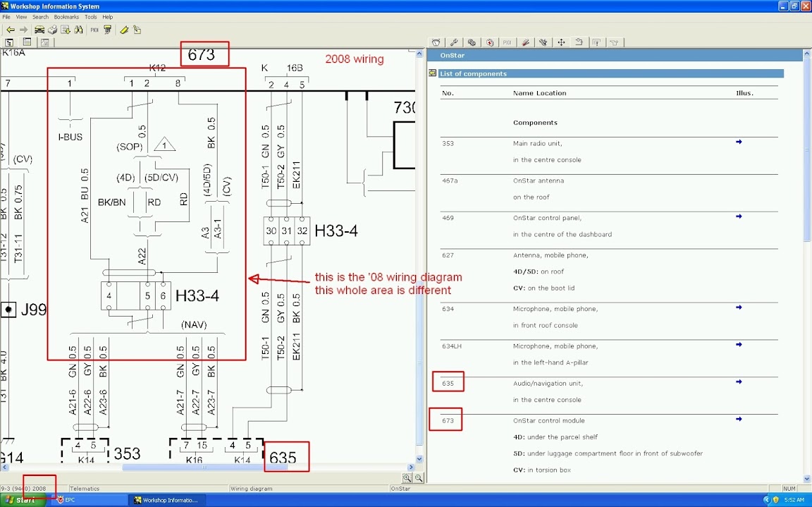The width and height of the screenshot is (812, 507).
Task: Open the Tools menu
Action: 91,17
